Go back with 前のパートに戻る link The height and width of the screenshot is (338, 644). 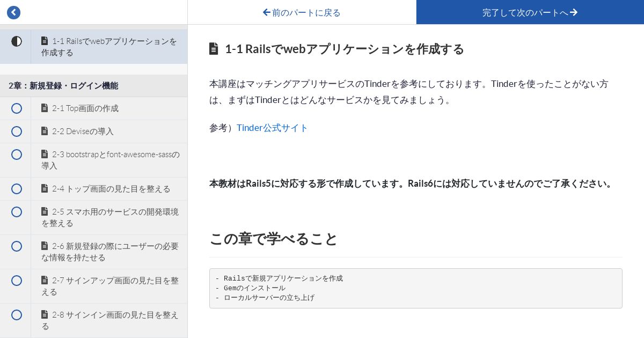pyautogui.click(x=302, y=12)
